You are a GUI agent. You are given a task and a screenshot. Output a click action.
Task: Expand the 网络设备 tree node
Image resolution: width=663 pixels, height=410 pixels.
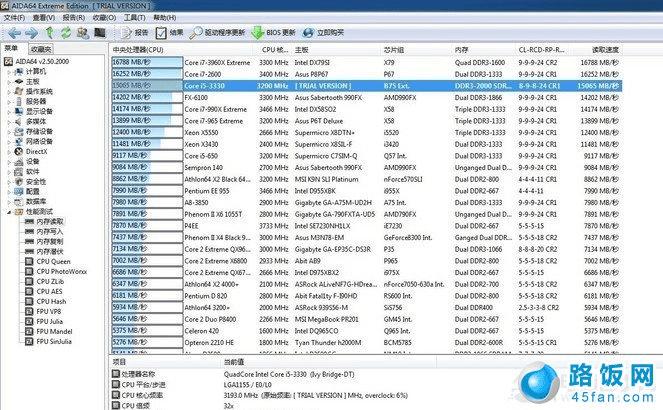pos(8,142)
